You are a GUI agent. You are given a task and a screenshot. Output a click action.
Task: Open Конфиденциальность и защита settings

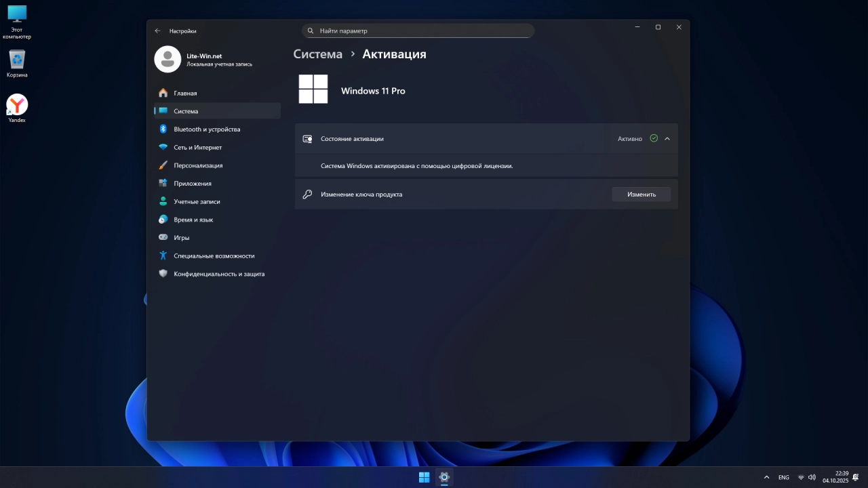(x=217, y=274)
